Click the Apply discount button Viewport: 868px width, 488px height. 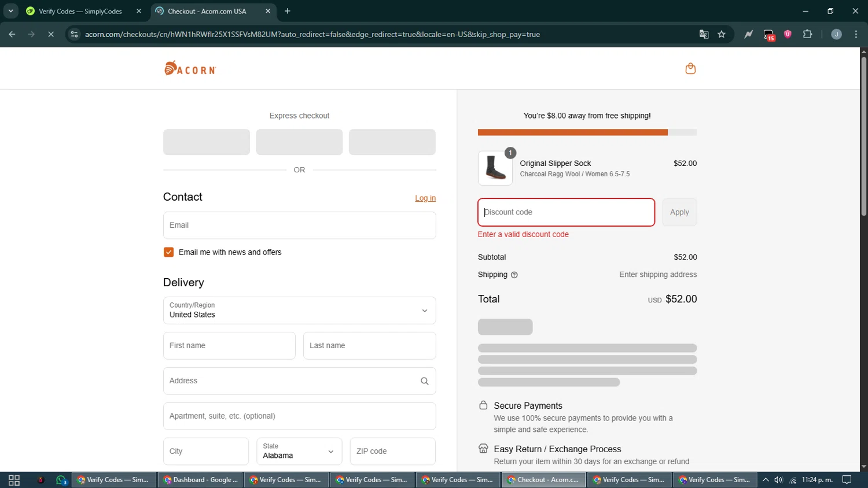[679, 212]
